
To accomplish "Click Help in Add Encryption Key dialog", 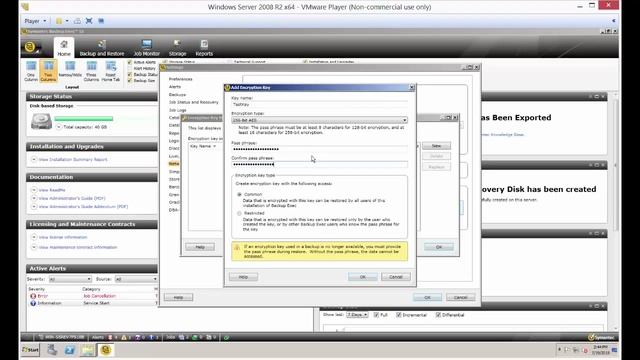I will (243, 277).
